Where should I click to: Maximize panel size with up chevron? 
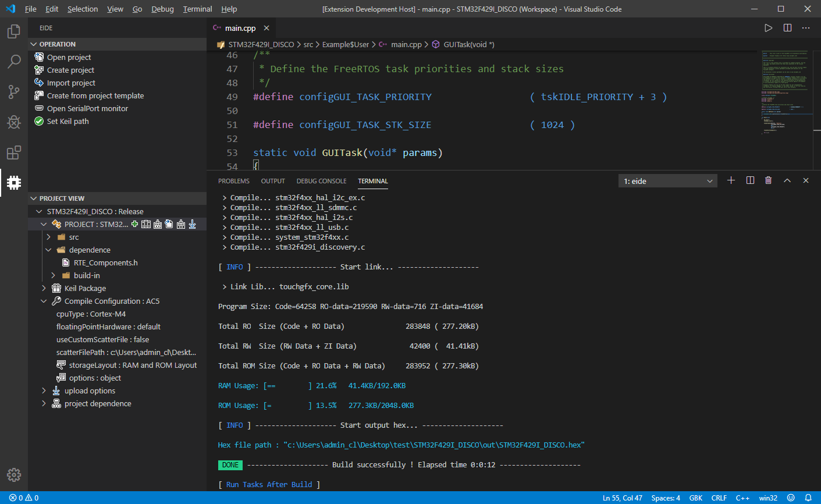[x=787, y=180]
